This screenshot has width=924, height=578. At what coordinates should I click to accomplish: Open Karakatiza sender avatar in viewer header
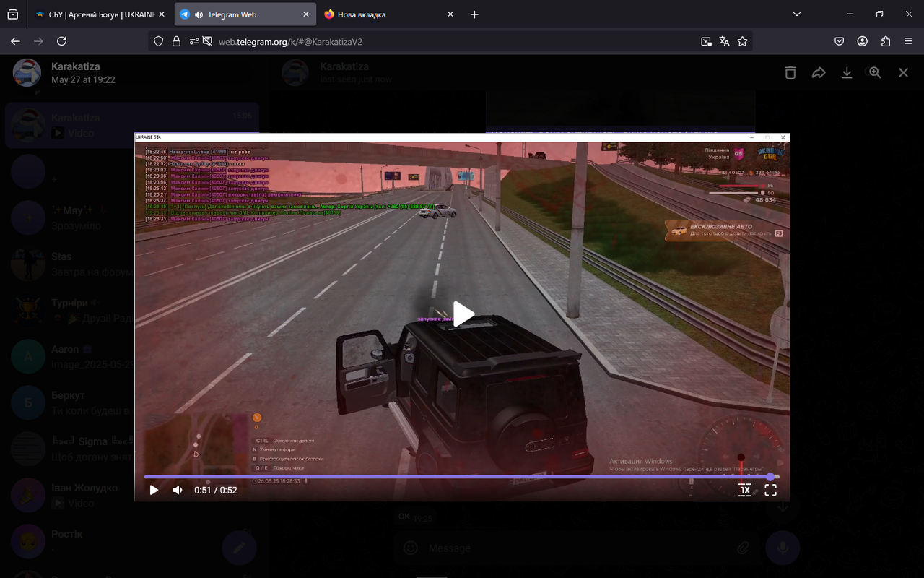(x=27, y=73)
